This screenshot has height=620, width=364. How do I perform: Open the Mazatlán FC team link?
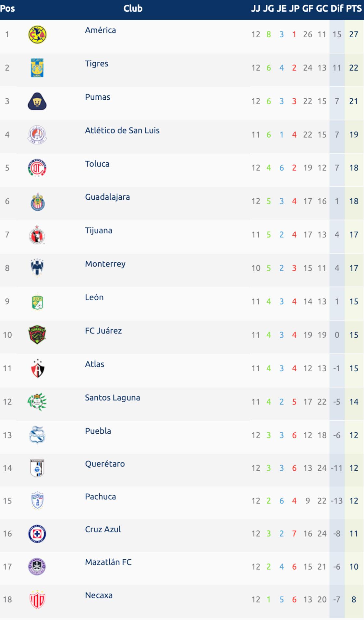pos(108,562)
